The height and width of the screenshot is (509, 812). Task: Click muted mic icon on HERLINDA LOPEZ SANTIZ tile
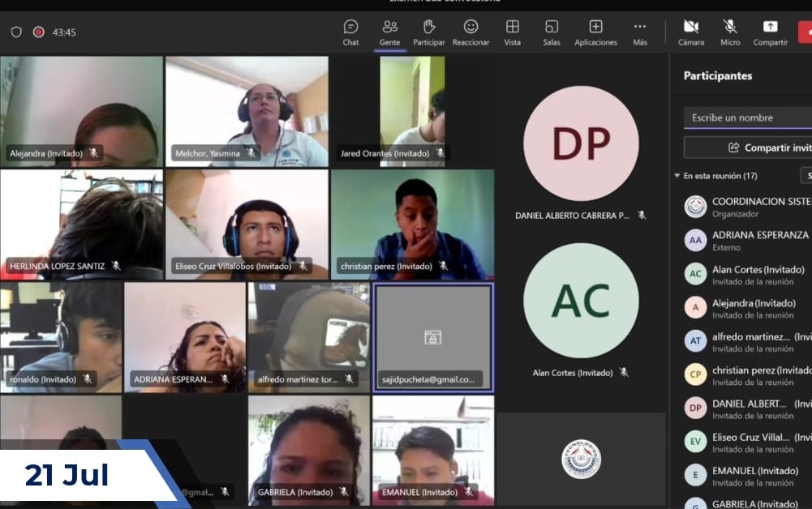pos(117,265)
